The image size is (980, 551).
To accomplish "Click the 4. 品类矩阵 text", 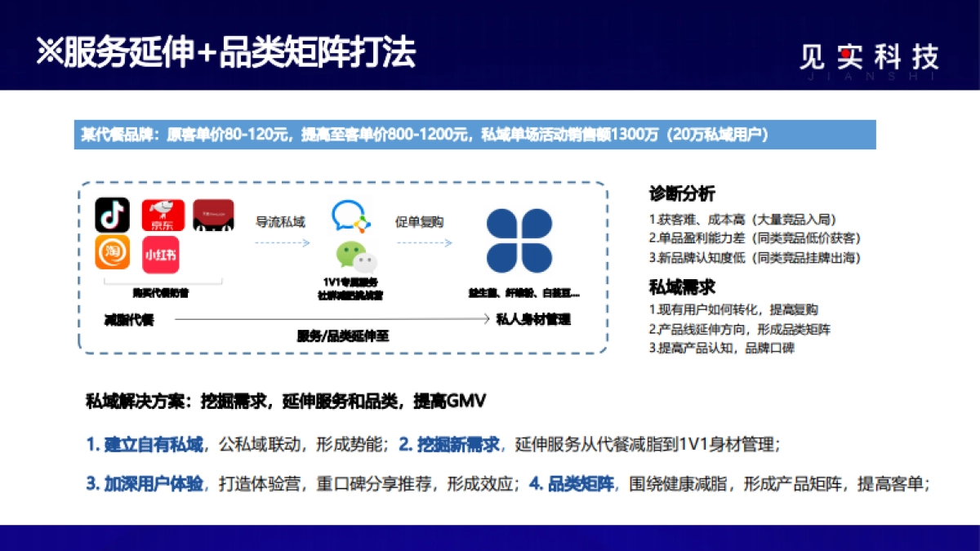I will 572,480.
